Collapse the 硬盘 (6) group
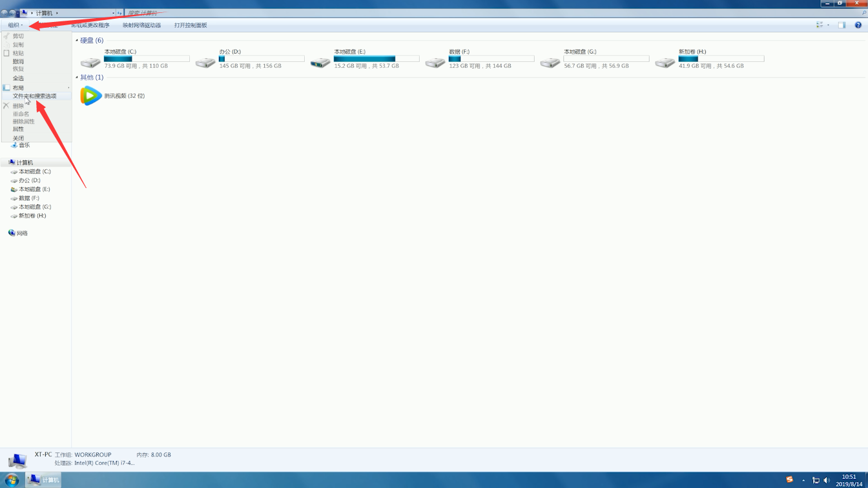The width and height of the screenshot is (868, 488). point(77,40)
